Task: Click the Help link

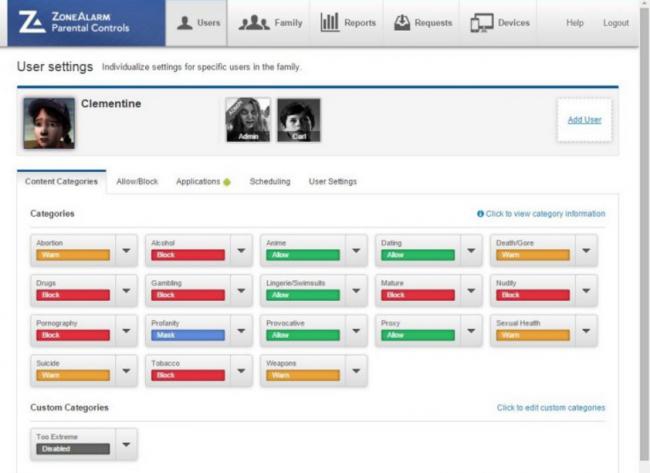Action: coord(575,23)
